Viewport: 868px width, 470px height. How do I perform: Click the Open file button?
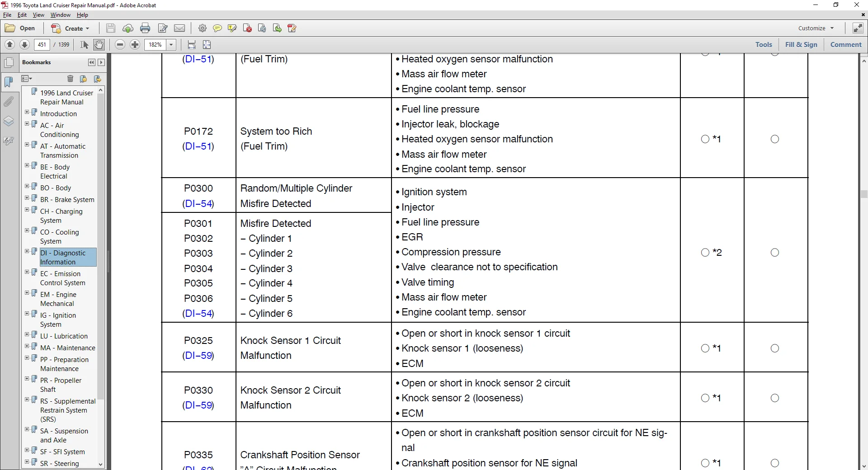[20, 28]
